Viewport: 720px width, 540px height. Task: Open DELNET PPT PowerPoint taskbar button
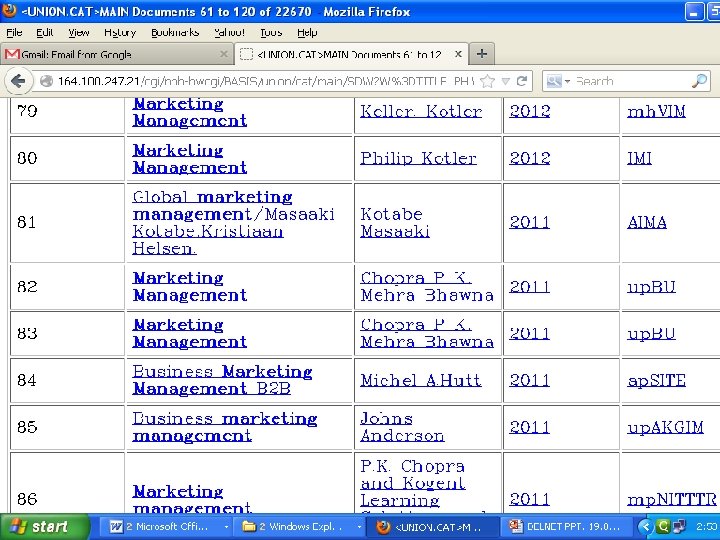(x=566, y=527)
